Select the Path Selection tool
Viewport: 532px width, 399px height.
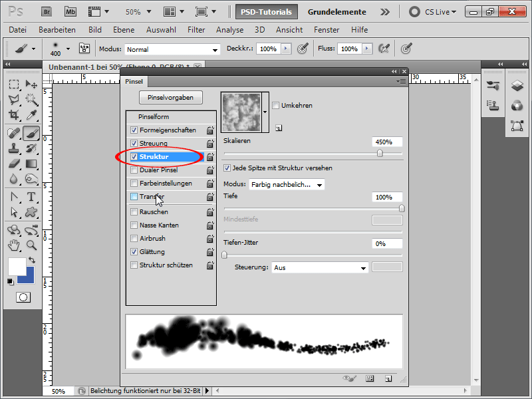[x=14, y=212]
